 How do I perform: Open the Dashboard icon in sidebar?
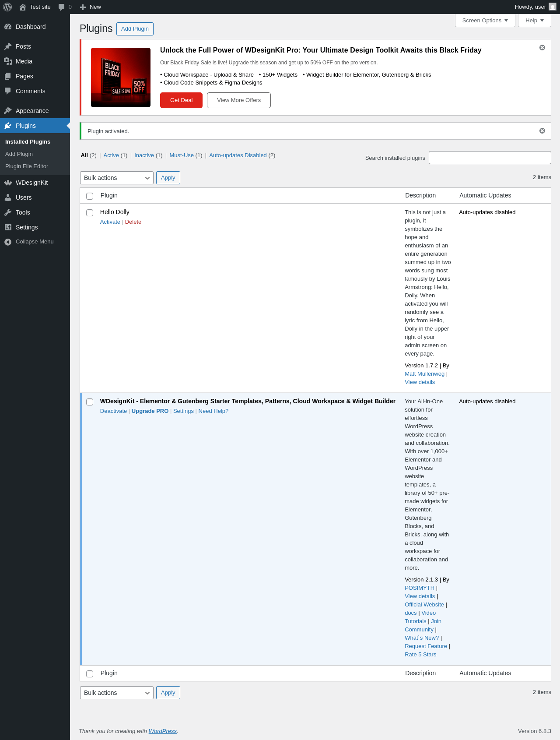[x=8, y=27]
